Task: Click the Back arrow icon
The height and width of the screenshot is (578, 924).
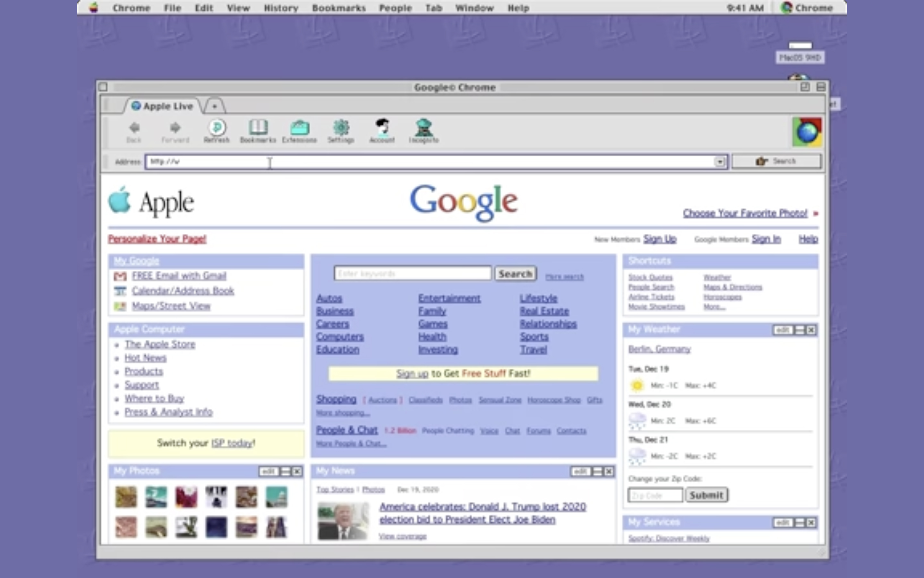Action: click(134, 127)
